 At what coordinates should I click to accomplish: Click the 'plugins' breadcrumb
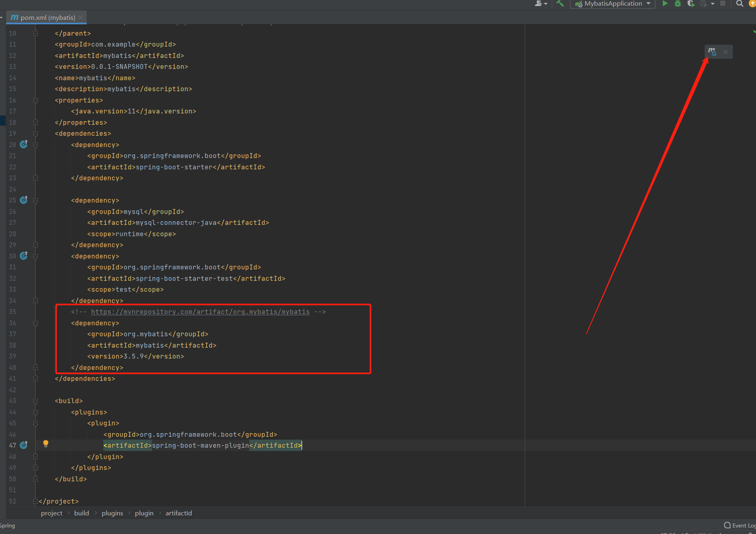[112, 513]
